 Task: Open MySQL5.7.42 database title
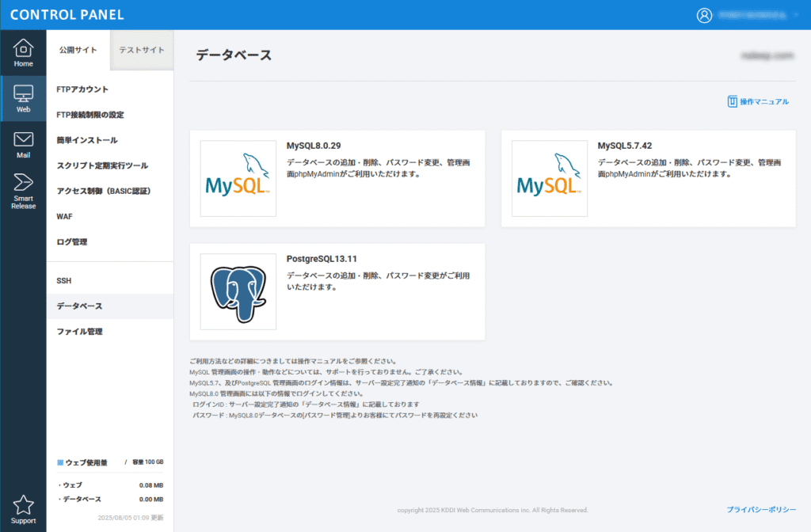(x=625, y=146)
